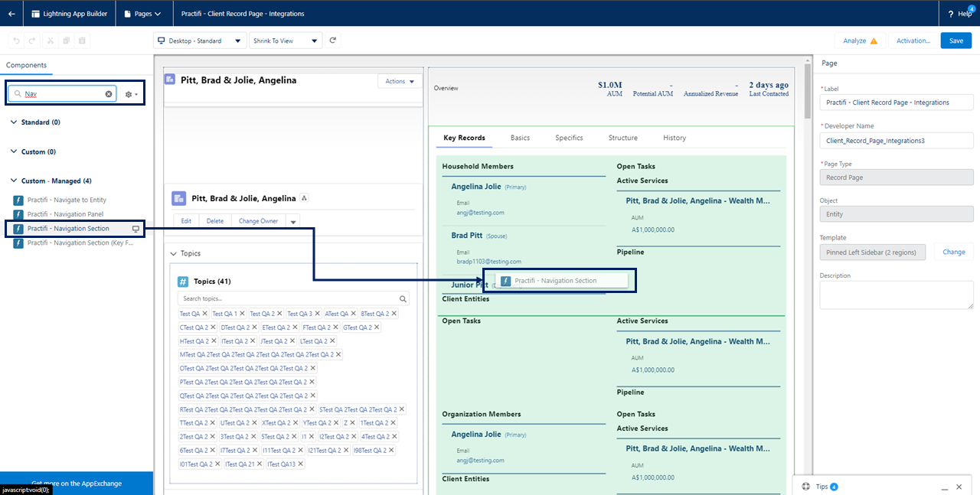Click the Lightning App Builder icon

point(37,14)
